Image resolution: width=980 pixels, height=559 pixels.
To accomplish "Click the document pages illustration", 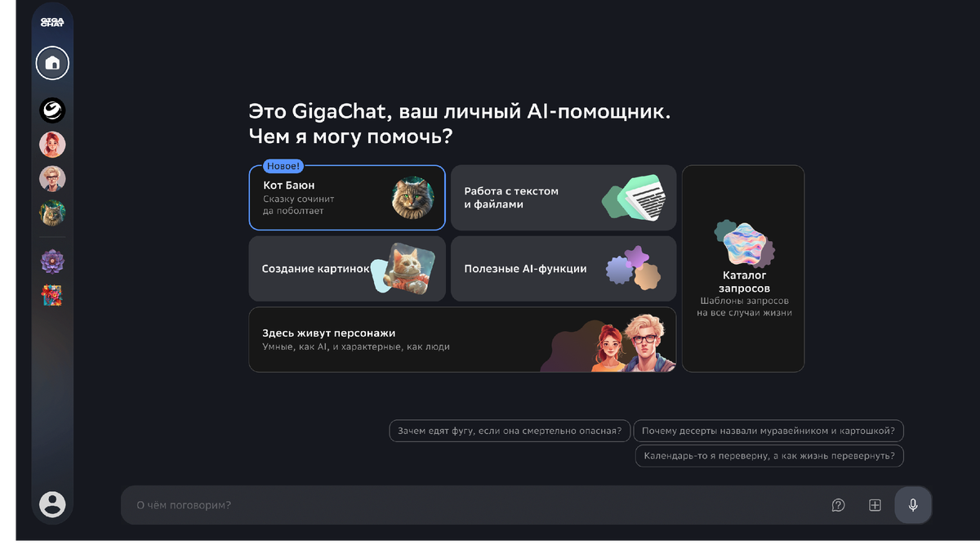I will click(635, 197).
